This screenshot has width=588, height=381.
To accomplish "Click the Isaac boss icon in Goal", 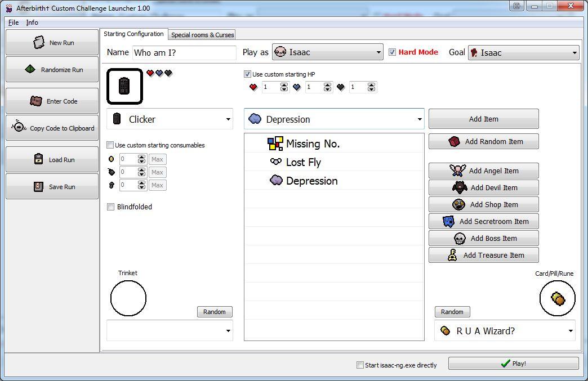I will pyautogui.click(x=474, y=52).
